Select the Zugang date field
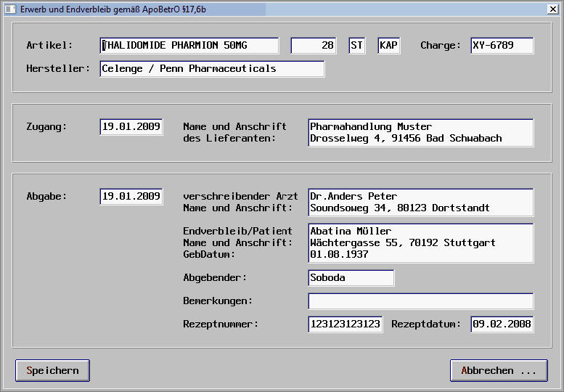 pos(131,127)
